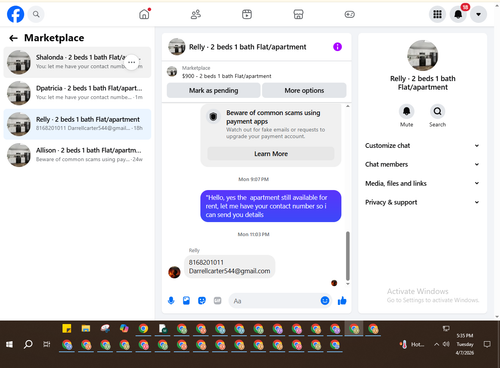Open Windows taskbar search

(28, 344)
